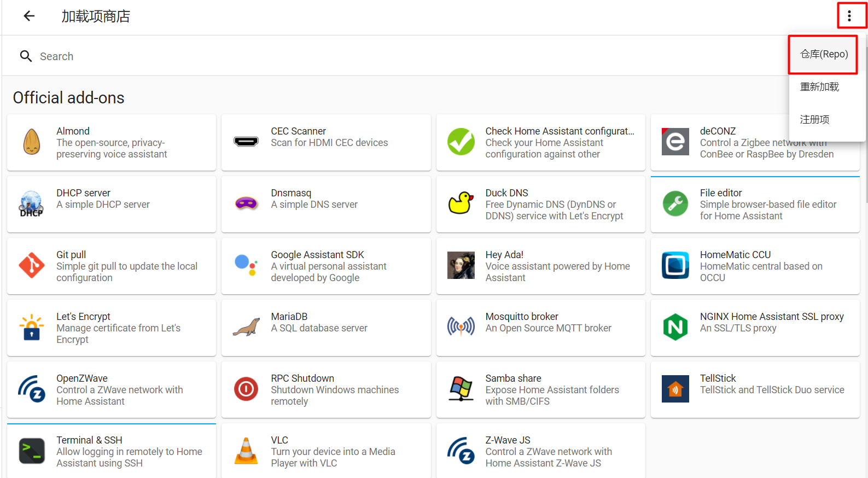Click the HomeMatic CCU title text
This screenshot has width=868, height=478.
click(x=735, y=255)
